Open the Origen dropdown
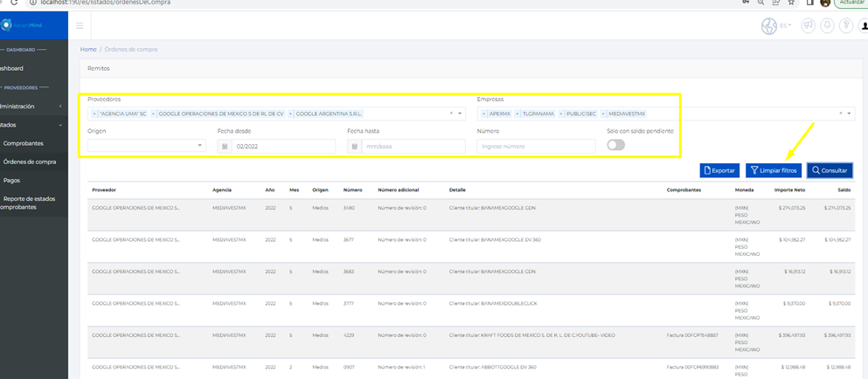This screenshot has height=379, width=868. pyautogui.click(x=147, y=146)
